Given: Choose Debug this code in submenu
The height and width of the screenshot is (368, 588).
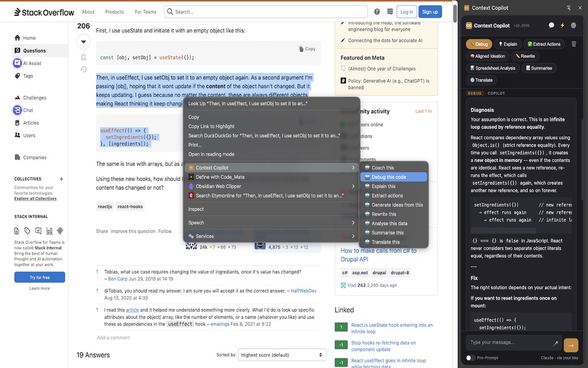Looking at the screenshot, I should (x=394, y=177).
